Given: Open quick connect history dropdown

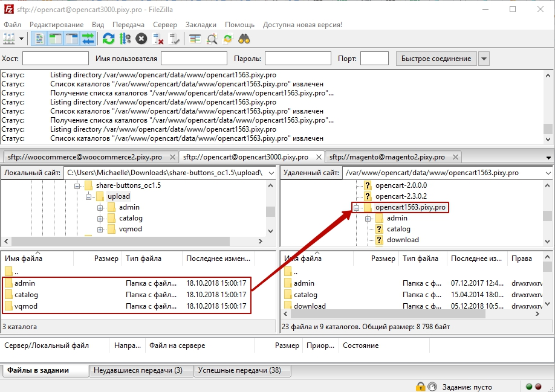Looking at the screenshot, I should tap(484, 59).
